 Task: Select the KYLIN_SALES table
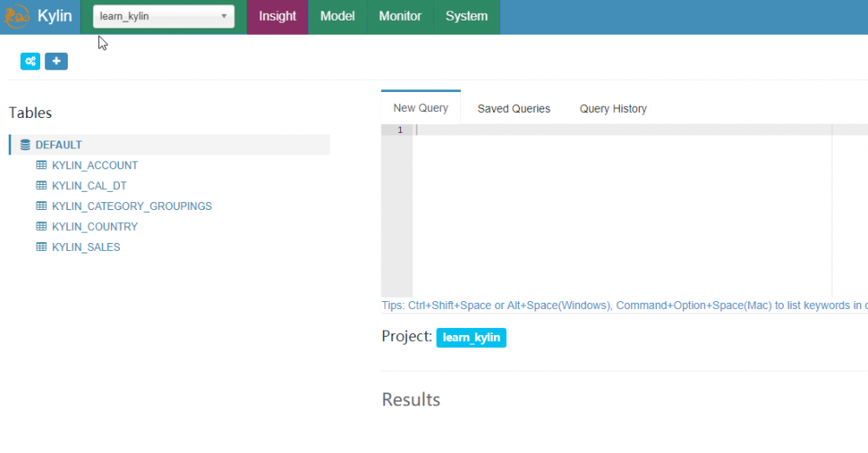click(86, 247)
